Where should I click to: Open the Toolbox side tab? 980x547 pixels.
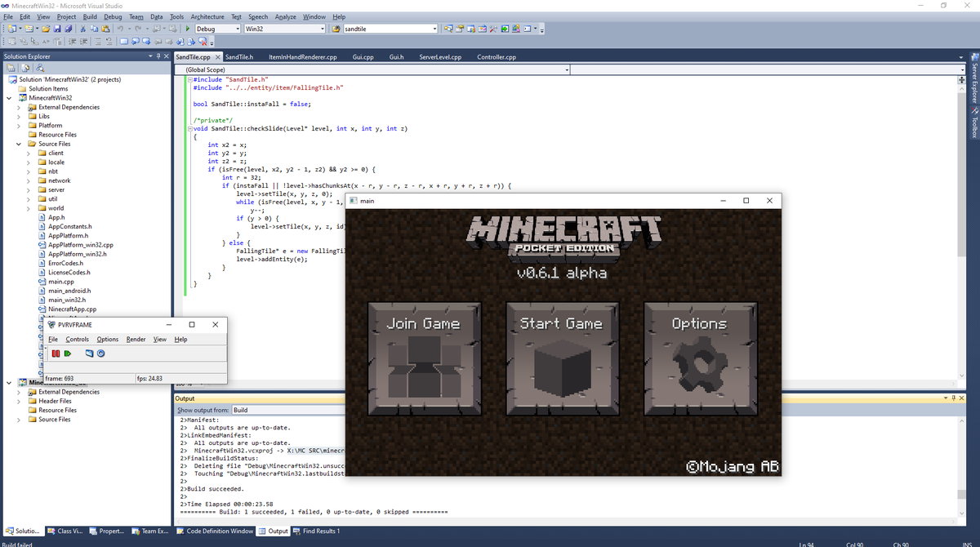coord(974,122)
